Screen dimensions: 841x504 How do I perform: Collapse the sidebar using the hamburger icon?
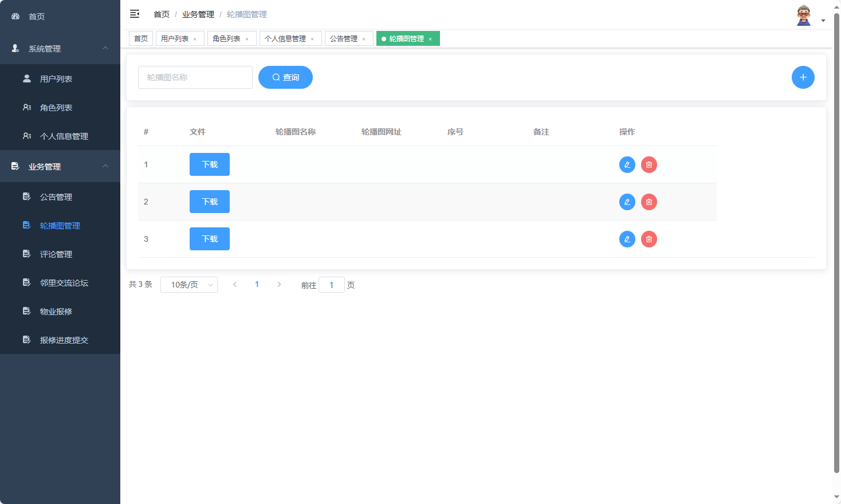point(135,14)
